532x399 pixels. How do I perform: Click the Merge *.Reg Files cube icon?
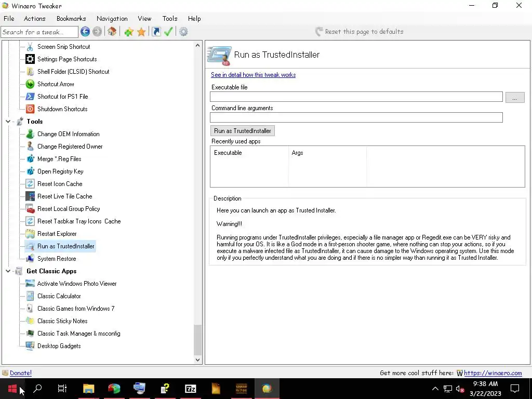[30, 159]
